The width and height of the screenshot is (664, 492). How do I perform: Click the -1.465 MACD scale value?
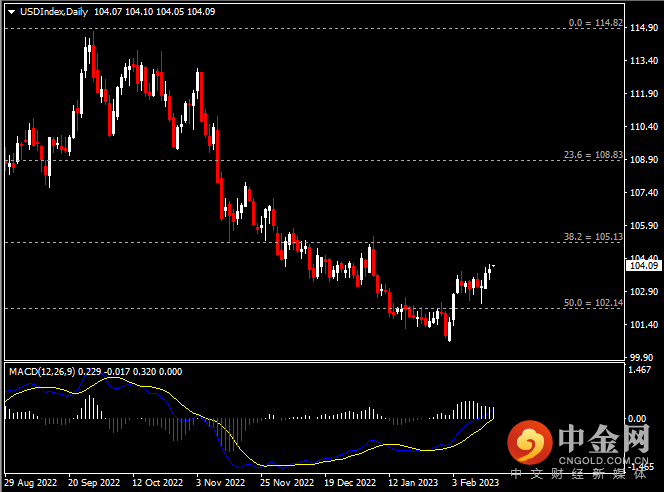640,466
